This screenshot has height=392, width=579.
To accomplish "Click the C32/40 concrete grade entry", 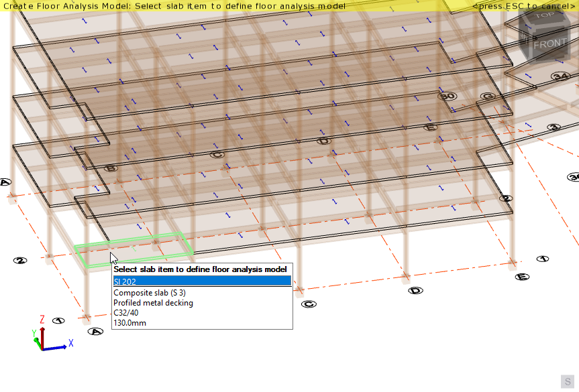I will click(x=125, y=313).
